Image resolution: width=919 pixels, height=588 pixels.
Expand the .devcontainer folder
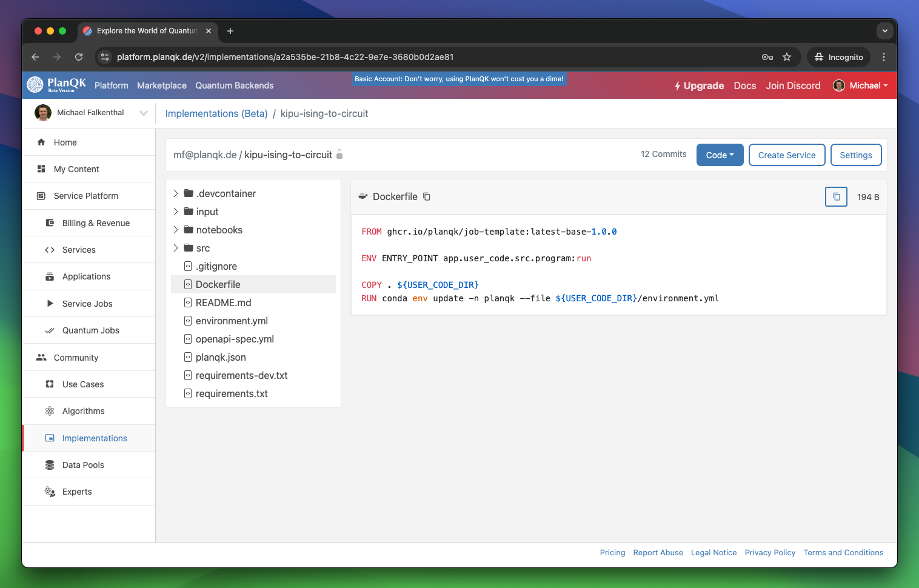point(176,193)
